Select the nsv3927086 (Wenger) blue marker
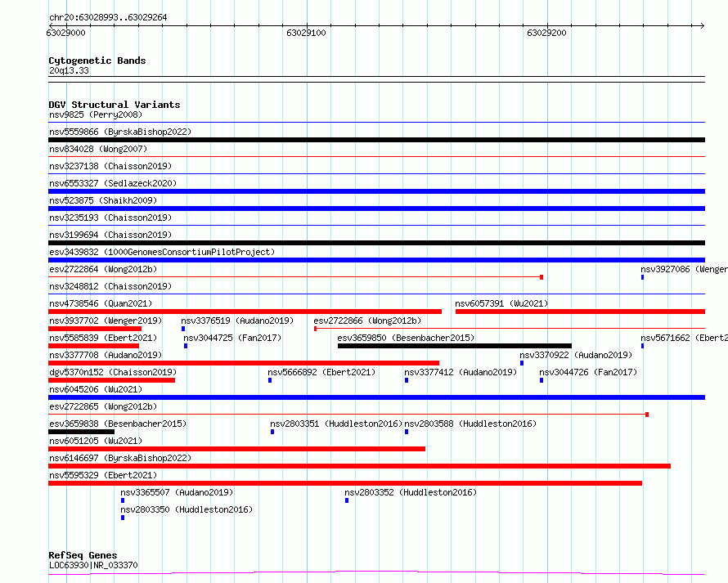Screen dimensions: 728x583 (x=643, y=277)
